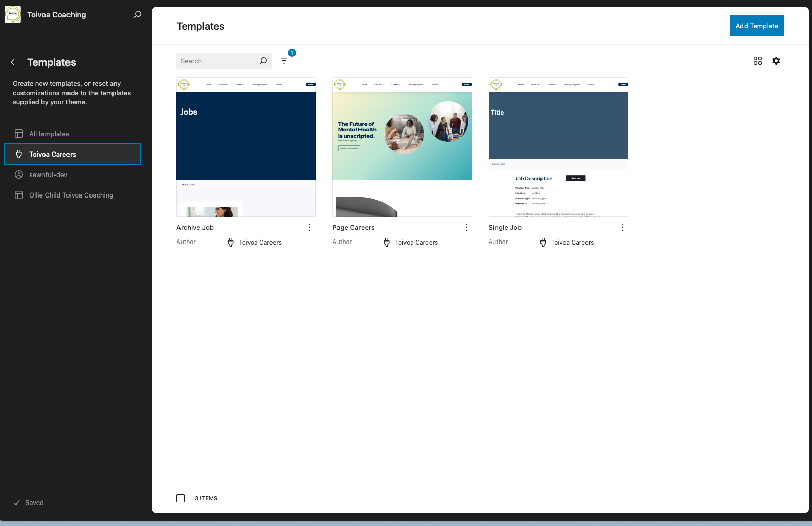Show All templates in the sidebar
The height and width of the screenshot is (526, 812).
point(72,134)
